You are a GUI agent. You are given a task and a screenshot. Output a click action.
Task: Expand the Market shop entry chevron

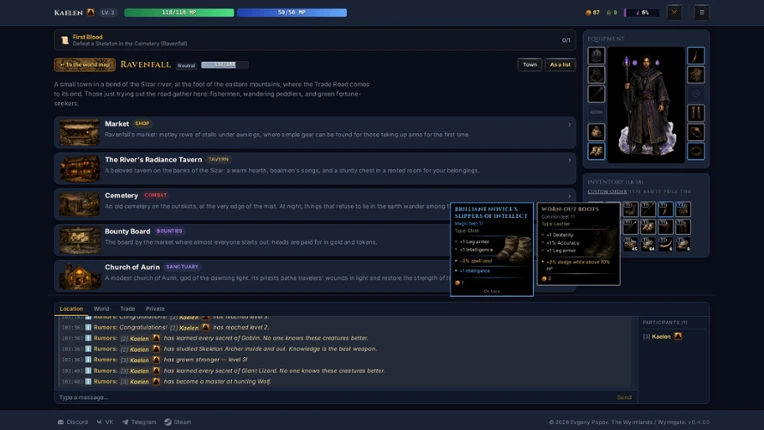click(x=569, y=125)
